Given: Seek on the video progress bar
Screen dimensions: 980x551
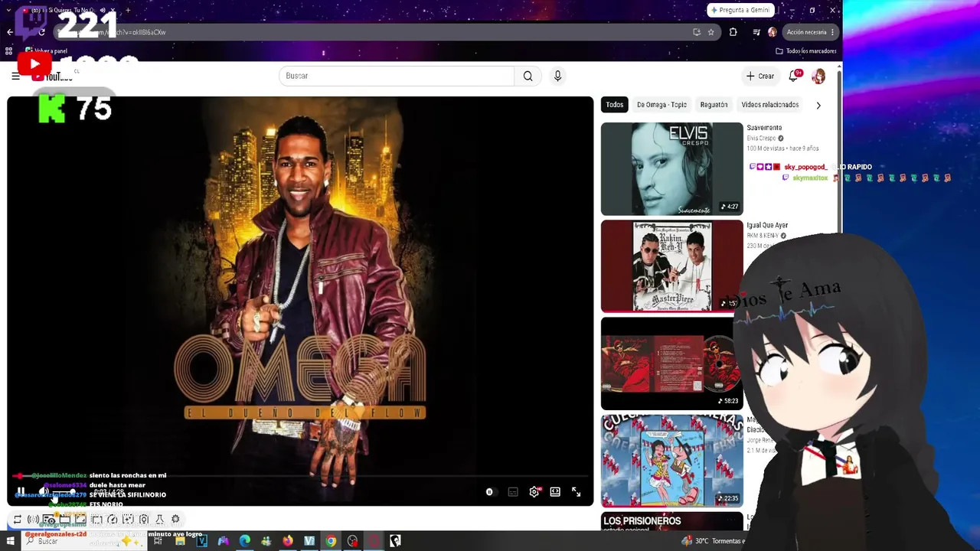Looking at the screenshot, I should coord(300,476).
